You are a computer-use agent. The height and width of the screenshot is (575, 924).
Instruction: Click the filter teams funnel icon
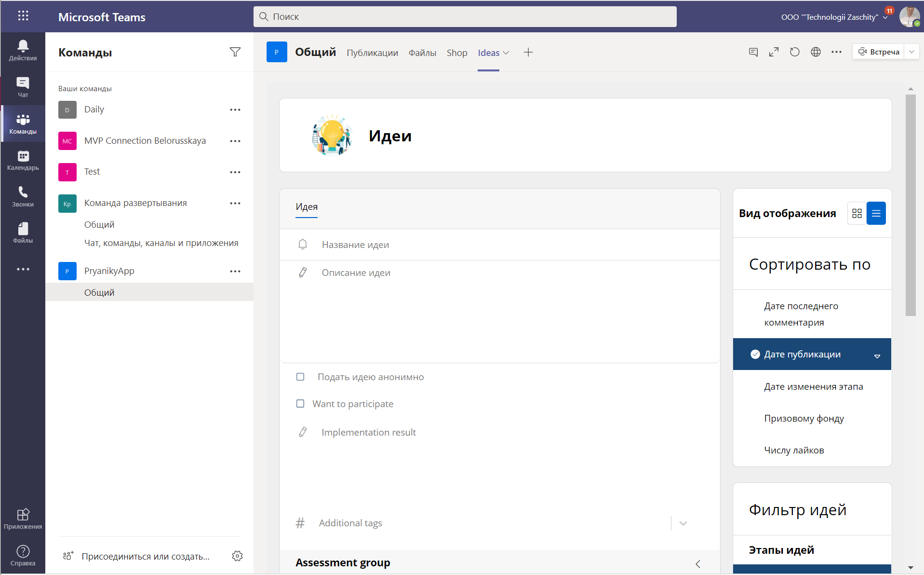pos(235,52)
